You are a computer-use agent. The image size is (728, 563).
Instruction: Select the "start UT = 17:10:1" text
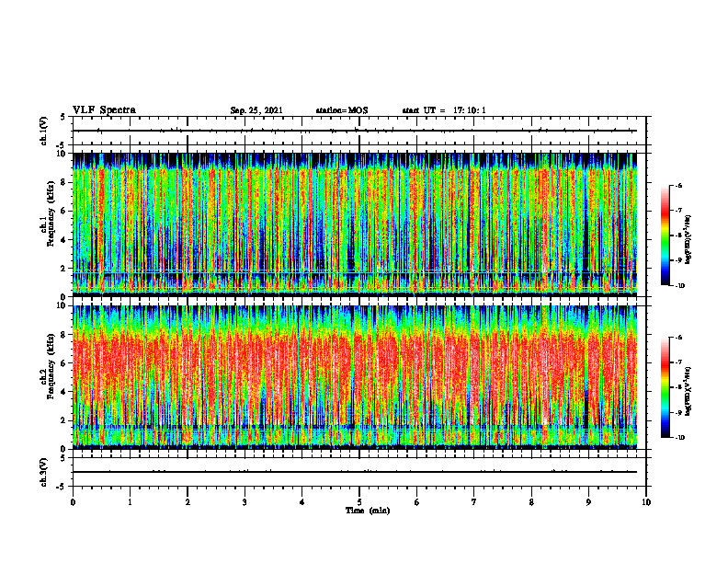click(444, 110)
